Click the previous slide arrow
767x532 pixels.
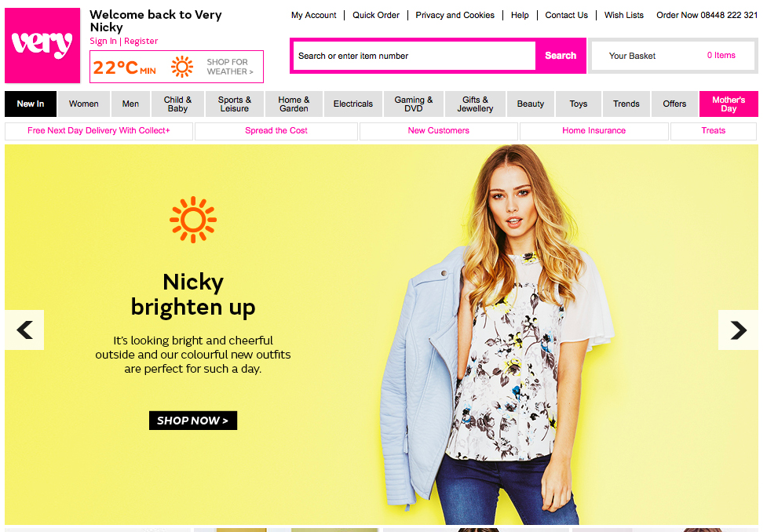point(24,330)
